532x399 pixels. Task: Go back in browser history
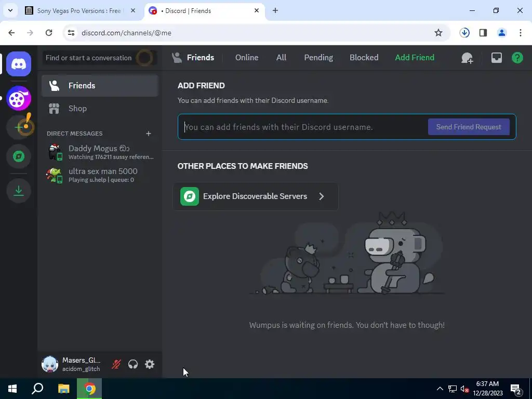click(11, 33)
